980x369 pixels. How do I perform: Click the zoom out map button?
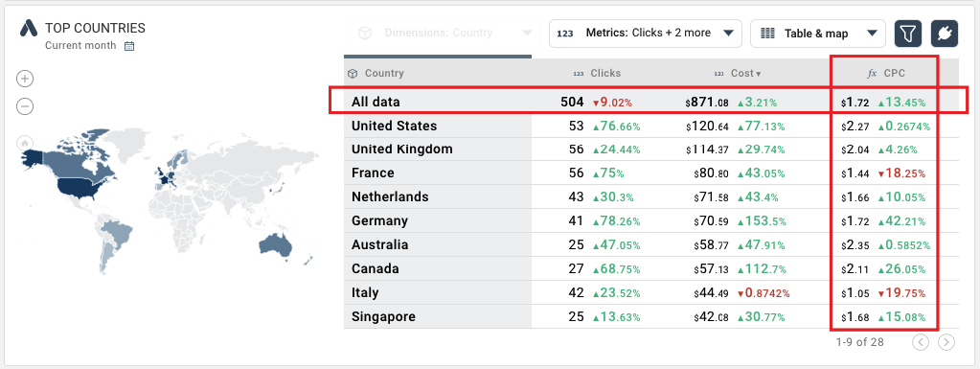25,106
